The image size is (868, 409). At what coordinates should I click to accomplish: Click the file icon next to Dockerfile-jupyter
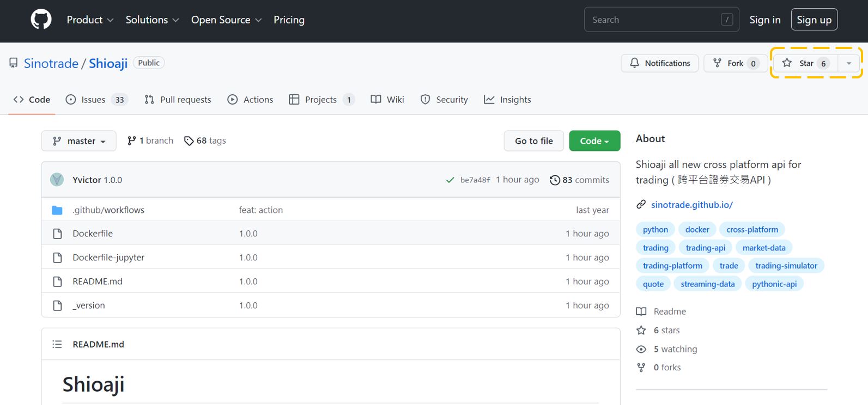57,258
